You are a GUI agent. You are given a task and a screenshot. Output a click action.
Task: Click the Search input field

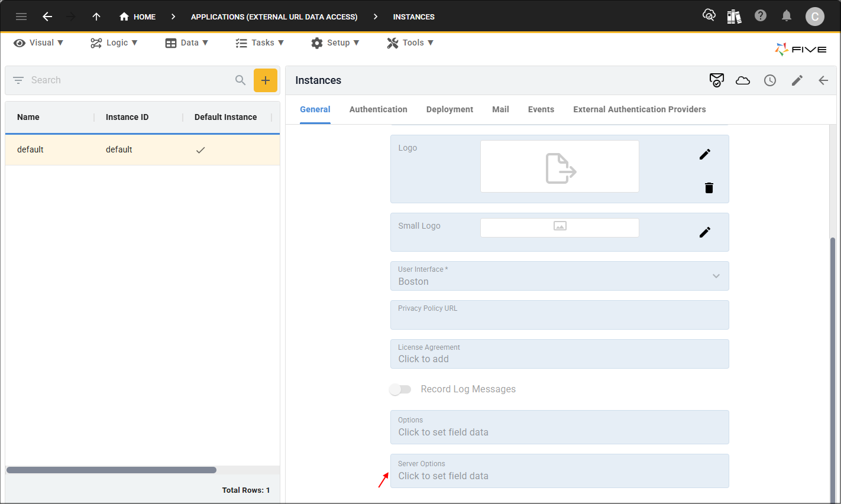pyautogui.click(x=118, y=80)
